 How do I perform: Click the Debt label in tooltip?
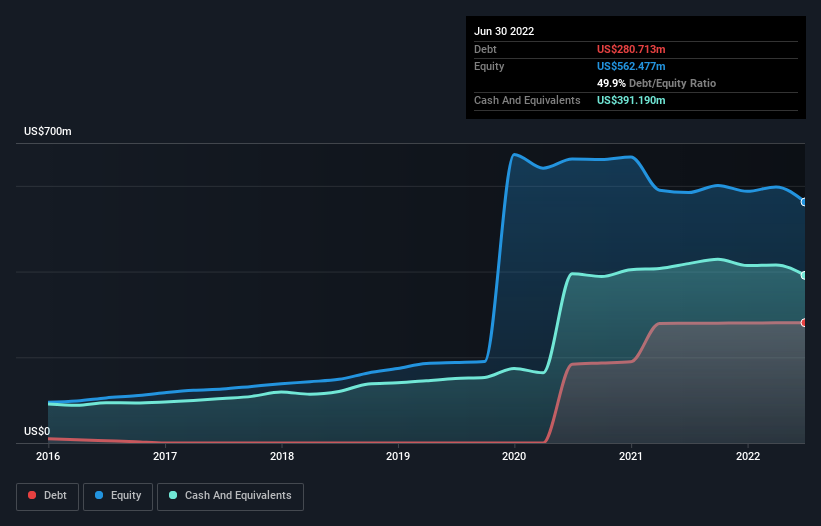485,49
